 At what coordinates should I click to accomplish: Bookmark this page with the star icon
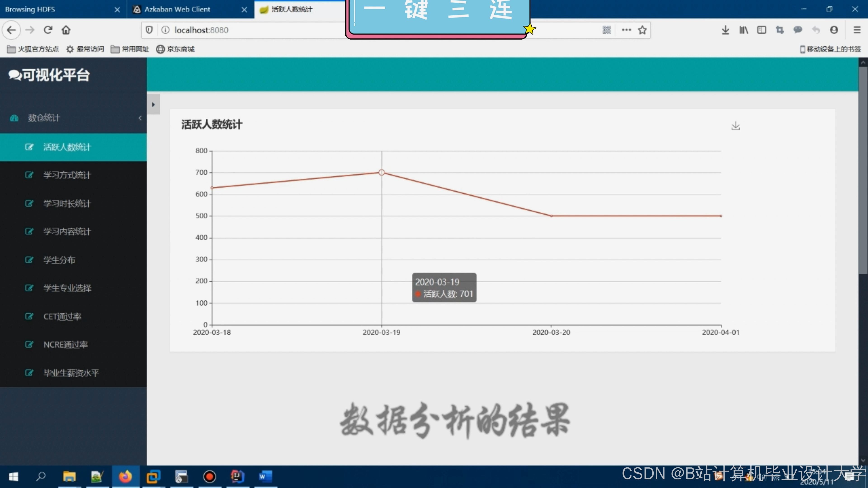click(x=642, y=30)
